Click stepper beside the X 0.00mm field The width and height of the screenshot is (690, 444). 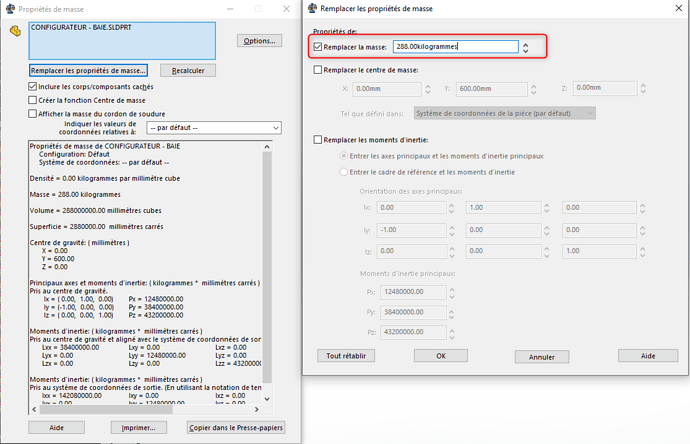click(x=428, y=89)
